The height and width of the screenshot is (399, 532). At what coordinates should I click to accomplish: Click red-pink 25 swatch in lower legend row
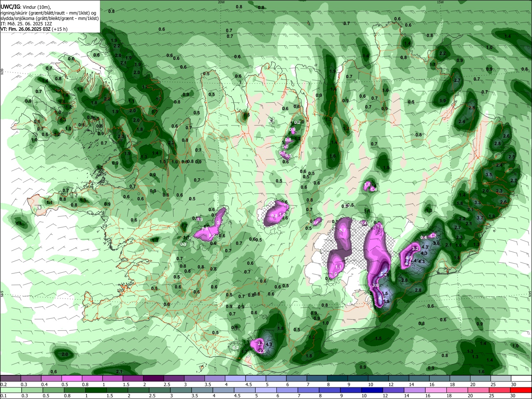click(x=499, y=390)
